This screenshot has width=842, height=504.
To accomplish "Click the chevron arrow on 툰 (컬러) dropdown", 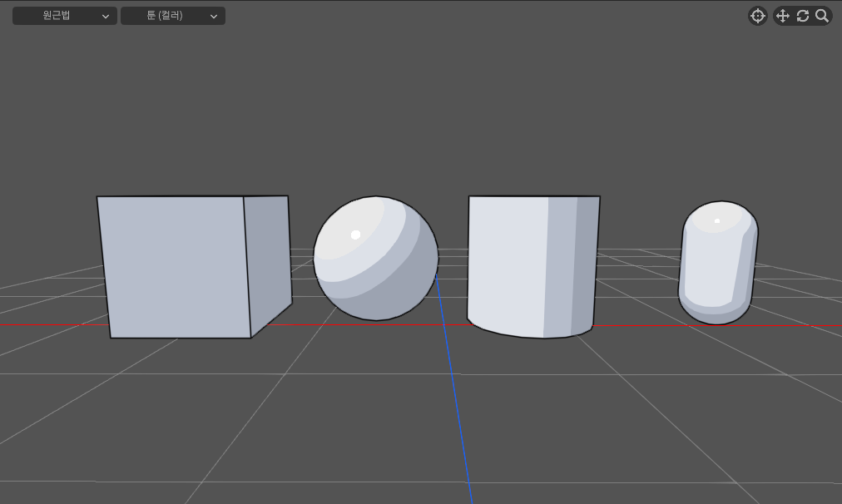I will pos(214,16).
